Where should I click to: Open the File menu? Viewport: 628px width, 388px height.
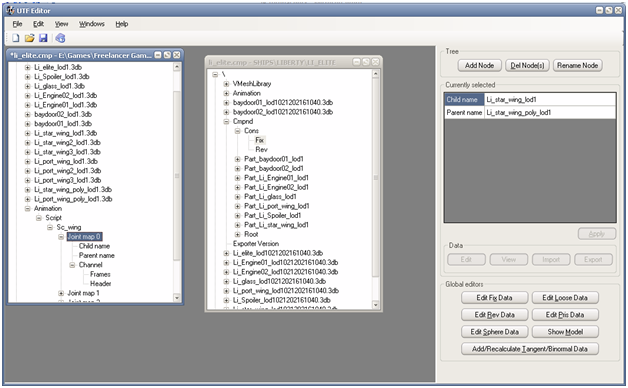[x=17, y=24]
